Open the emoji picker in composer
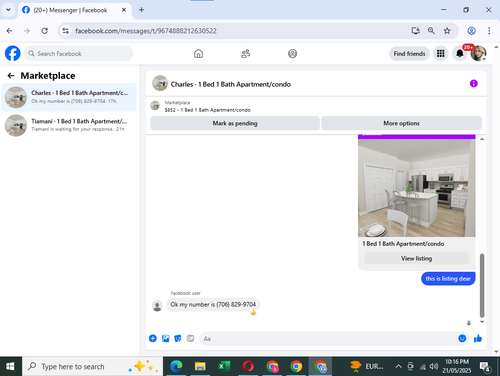 click(x=462, y=338)
